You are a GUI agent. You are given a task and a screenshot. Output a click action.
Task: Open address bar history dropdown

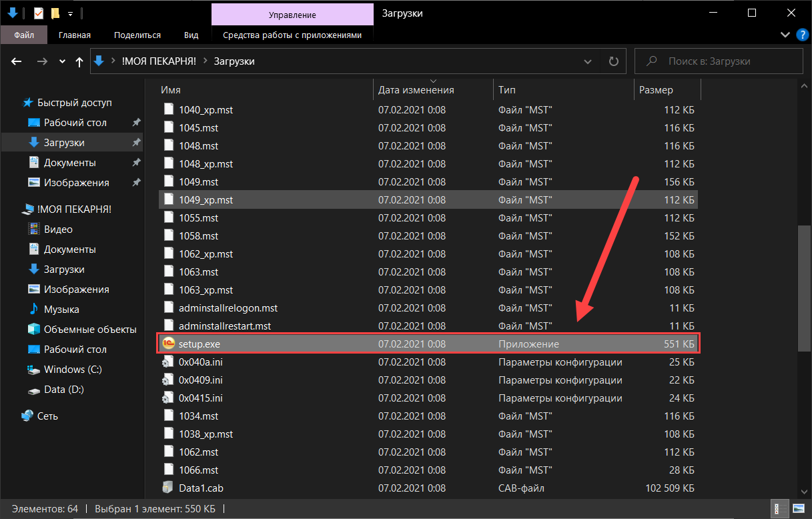tap(588, 61)
